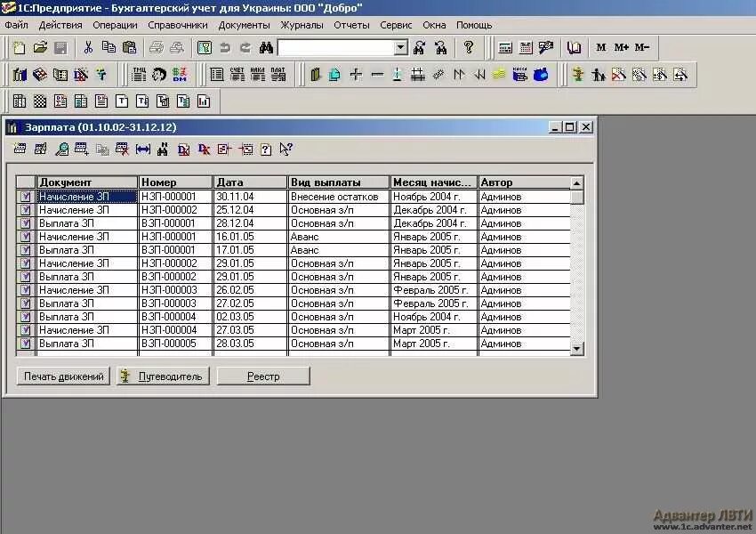The width and height of the screenshot is (756, 534).
Task: Click the Автор column header
Action: pos(523,182)
